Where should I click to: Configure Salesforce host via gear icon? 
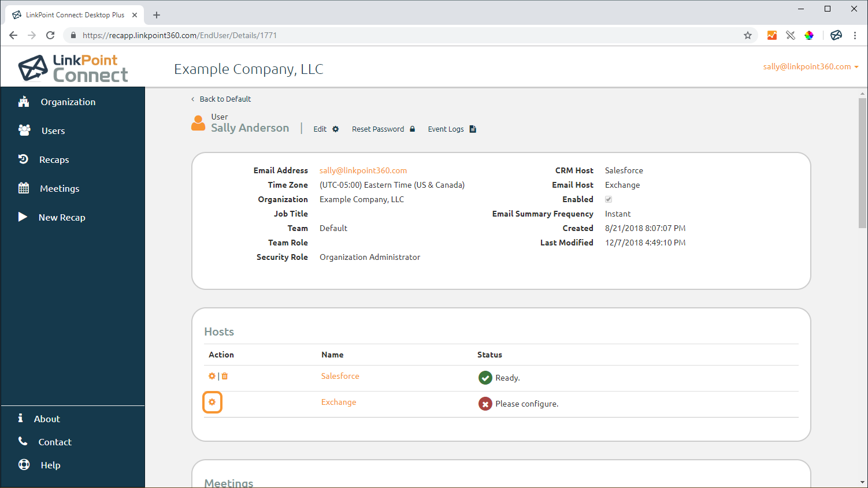point(212,376)
